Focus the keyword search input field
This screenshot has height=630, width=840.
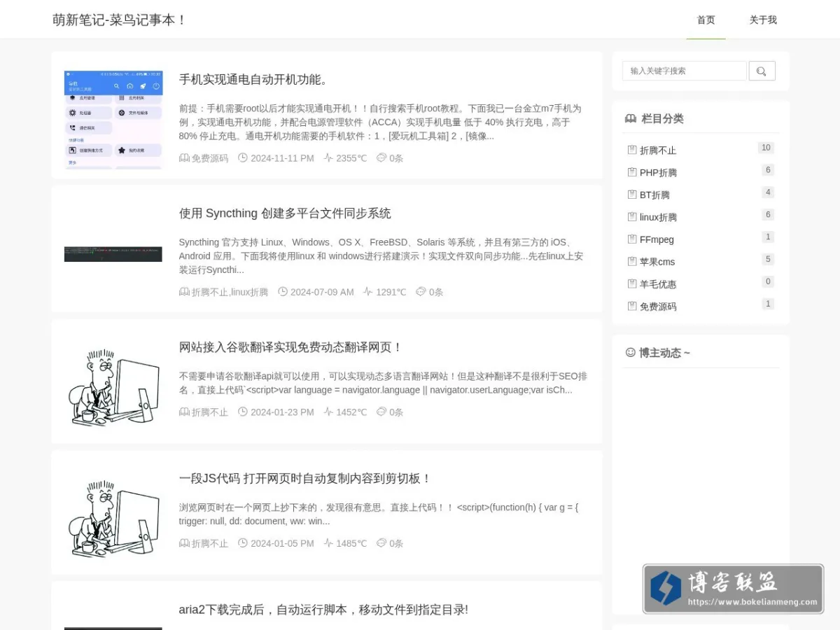685,71
